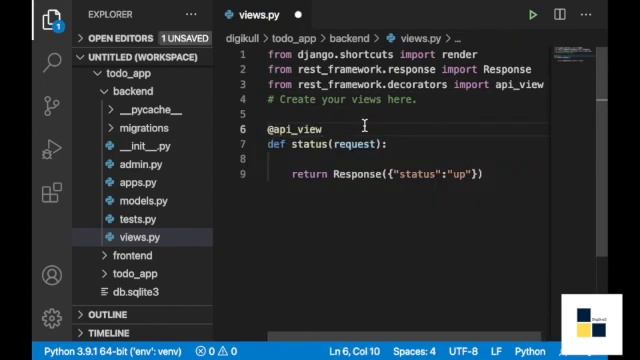Click the editor vertical scrollbar

pos(602,151)
